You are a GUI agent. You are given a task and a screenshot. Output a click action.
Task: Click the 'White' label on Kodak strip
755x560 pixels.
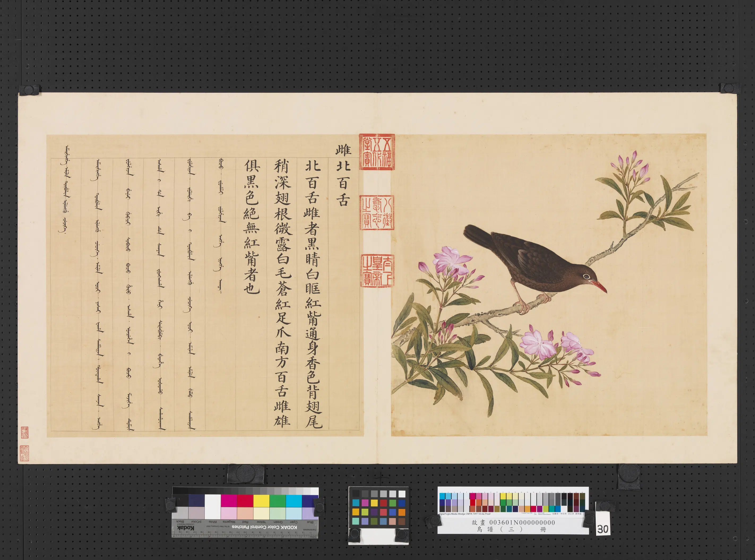coord(213,522)
